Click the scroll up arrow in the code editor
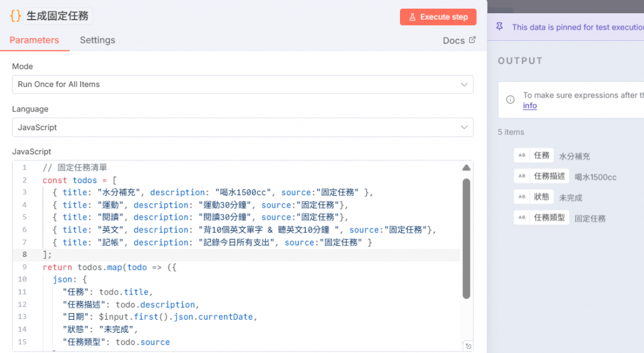Image resolution: width=644 pixels, height=353 pixels. 466,167
